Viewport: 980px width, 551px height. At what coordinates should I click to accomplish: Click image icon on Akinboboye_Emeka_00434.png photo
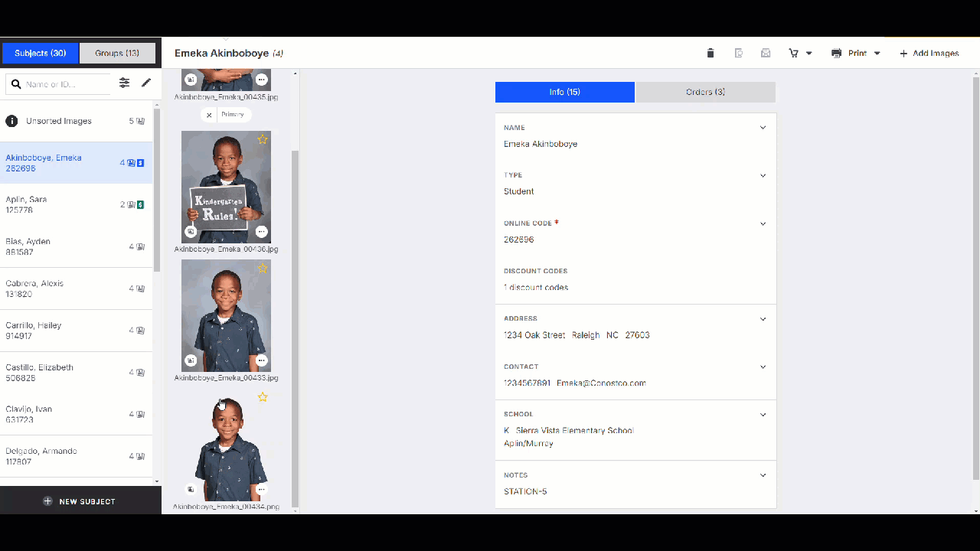pyautogui.click(x=191, y=489)
